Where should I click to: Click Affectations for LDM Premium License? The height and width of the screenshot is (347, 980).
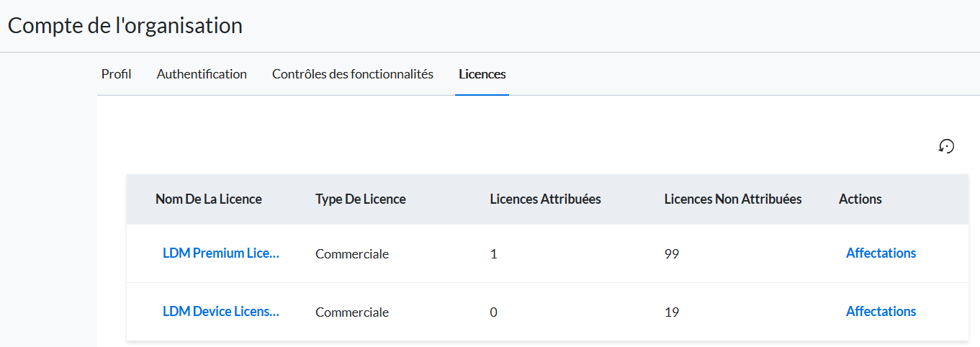(881, 253)
